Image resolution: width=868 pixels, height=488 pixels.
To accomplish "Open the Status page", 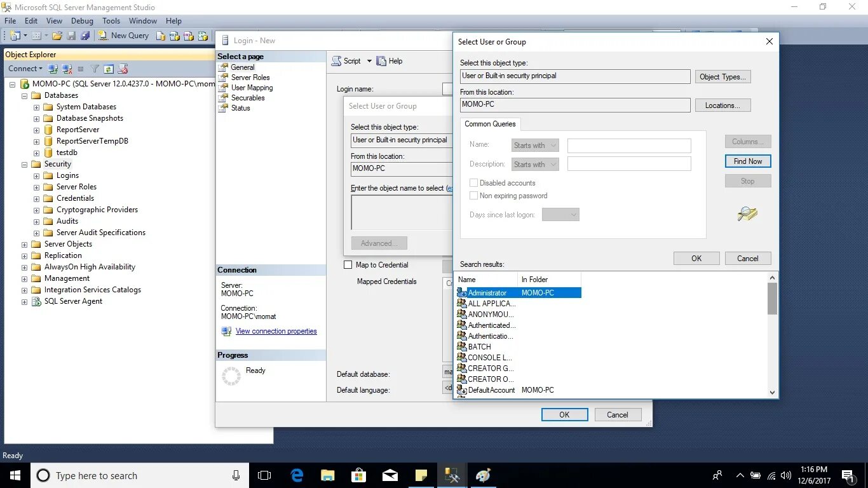I will [241, 108].
